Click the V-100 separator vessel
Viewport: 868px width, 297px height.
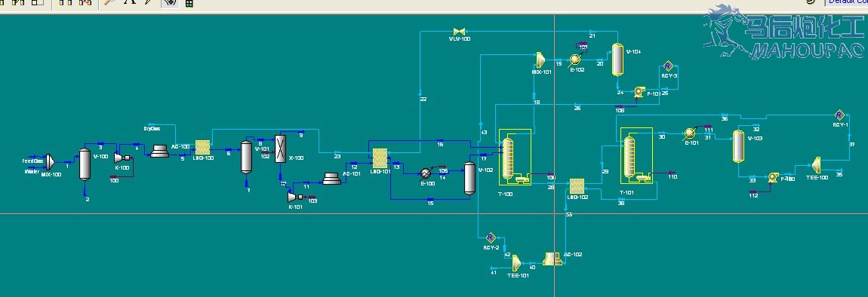click(x=85, y=164)
